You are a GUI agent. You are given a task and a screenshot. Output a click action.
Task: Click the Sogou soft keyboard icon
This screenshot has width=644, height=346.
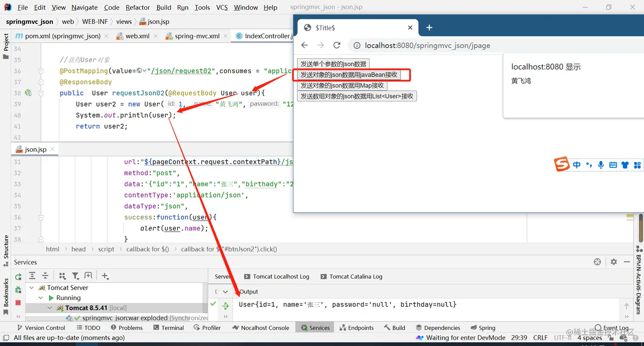pyautogui.click(x=613, y=165)
